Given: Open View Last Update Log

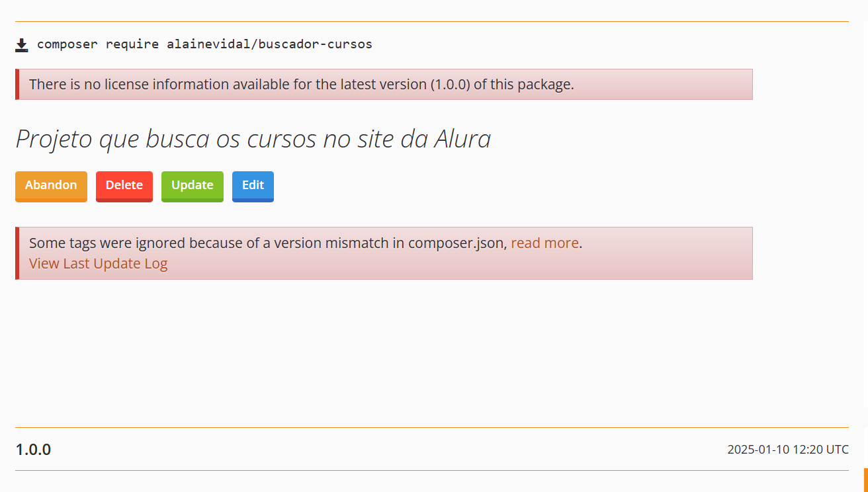Looking at the screenshot, I should pyautogui.click(x=98, y=263).
